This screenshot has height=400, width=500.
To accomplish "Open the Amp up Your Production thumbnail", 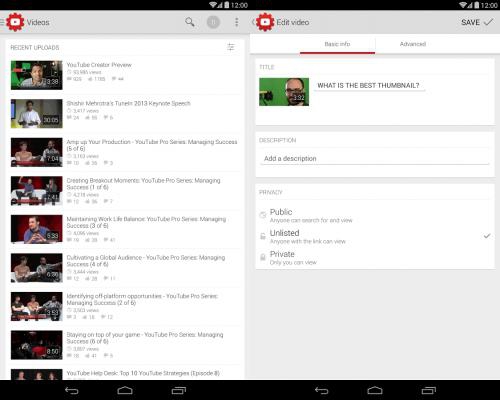I will pyautogui.click(x=37, y=152).
